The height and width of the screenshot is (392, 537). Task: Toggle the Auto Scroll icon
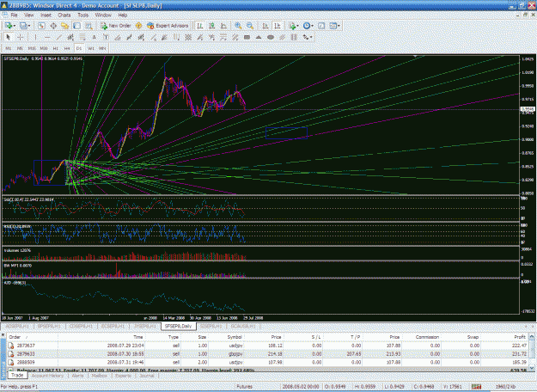[265, 26]
